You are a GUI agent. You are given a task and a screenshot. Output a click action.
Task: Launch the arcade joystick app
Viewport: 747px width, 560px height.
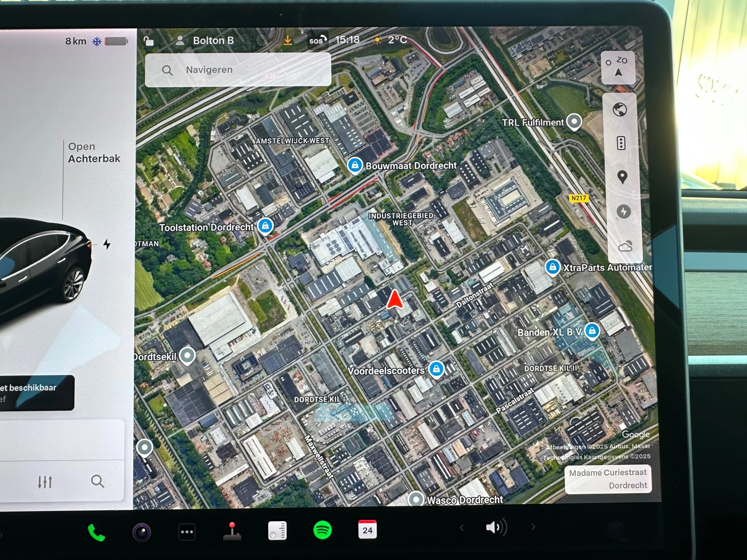tap(232, 531)
